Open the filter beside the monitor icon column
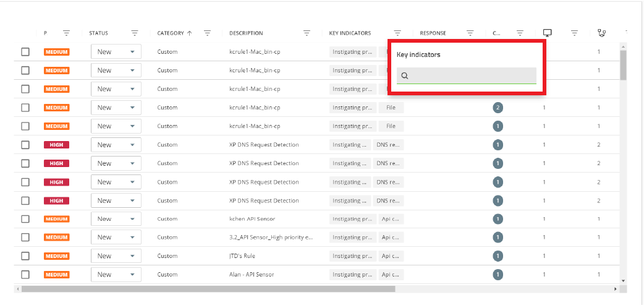Screen dimensions: 644x305 pos(575,33)
